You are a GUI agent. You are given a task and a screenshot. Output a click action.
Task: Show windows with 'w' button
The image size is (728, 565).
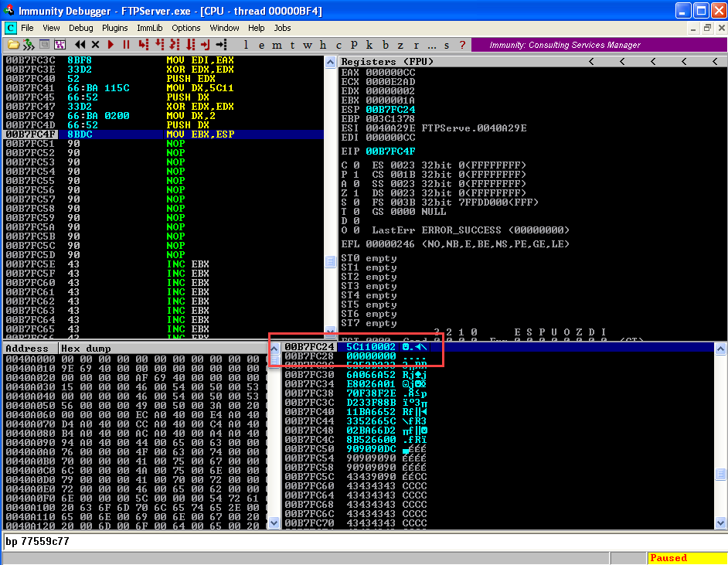click(x=308, y=45)
